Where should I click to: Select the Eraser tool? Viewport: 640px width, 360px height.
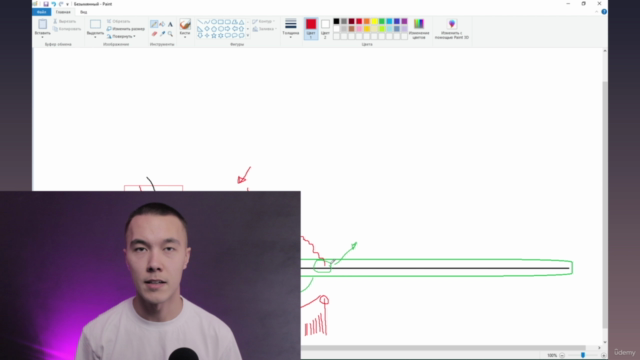154,34
